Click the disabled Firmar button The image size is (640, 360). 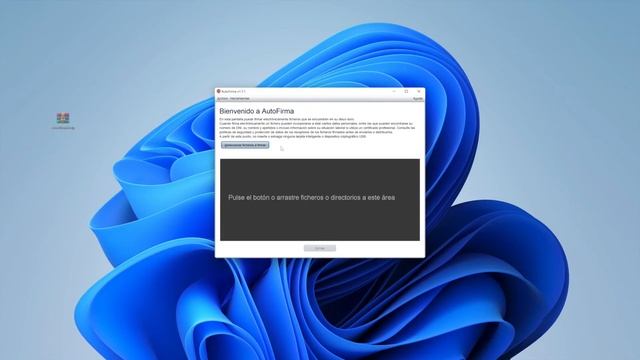[x=320, y=248]
